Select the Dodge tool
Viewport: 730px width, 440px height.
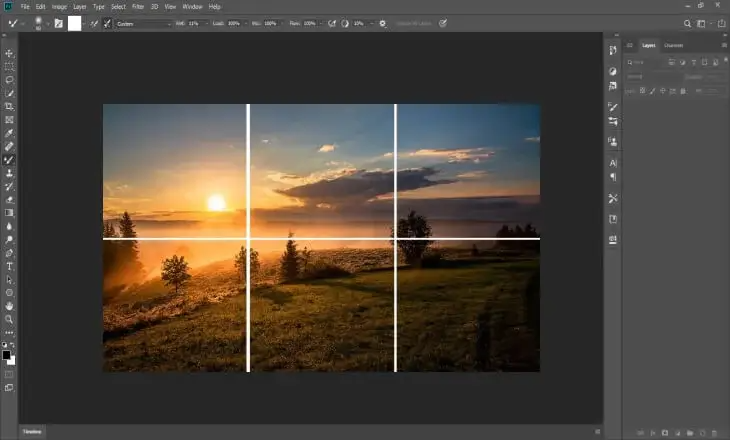pyautogui.click(x=9, y=240)
